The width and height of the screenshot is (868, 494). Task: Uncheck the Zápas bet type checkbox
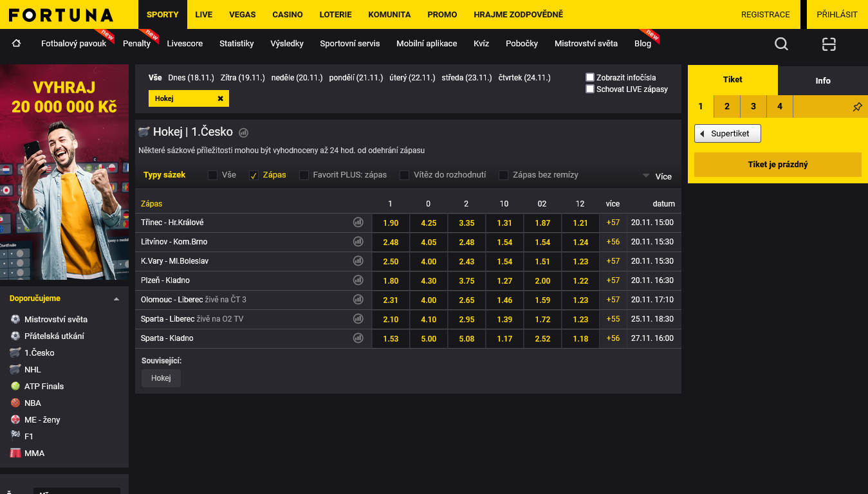[x=254, y=176]
